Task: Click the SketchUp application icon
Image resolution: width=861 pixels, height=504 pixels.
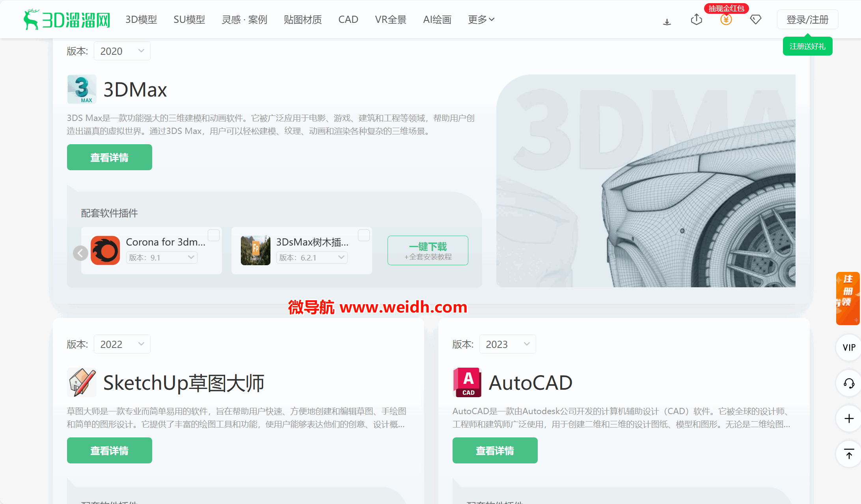Action: click(82, 383)
